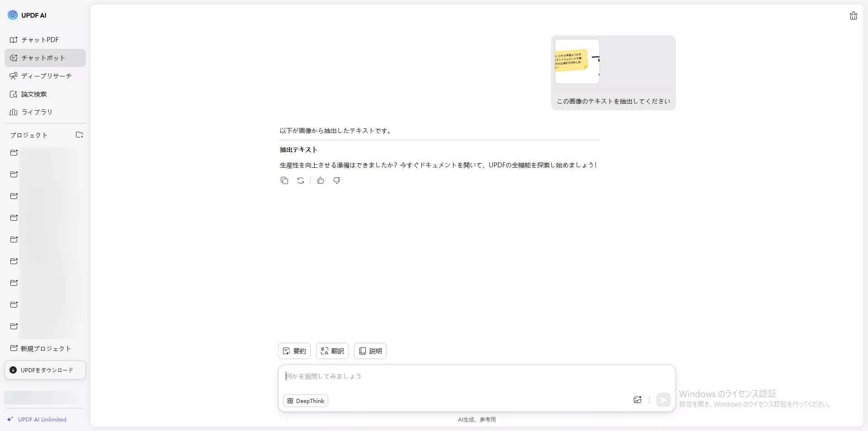868x431 pixels.
Task: Open ライブラリ in the sidebar
Action: pos(45,112)
